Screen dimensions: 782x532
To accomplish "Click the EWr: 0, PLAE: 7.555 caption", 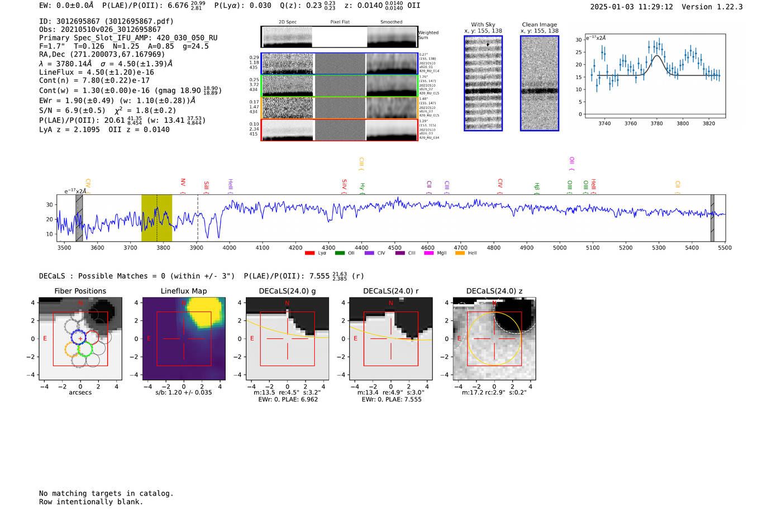I will pyautogui.click(x=392, y=399).
